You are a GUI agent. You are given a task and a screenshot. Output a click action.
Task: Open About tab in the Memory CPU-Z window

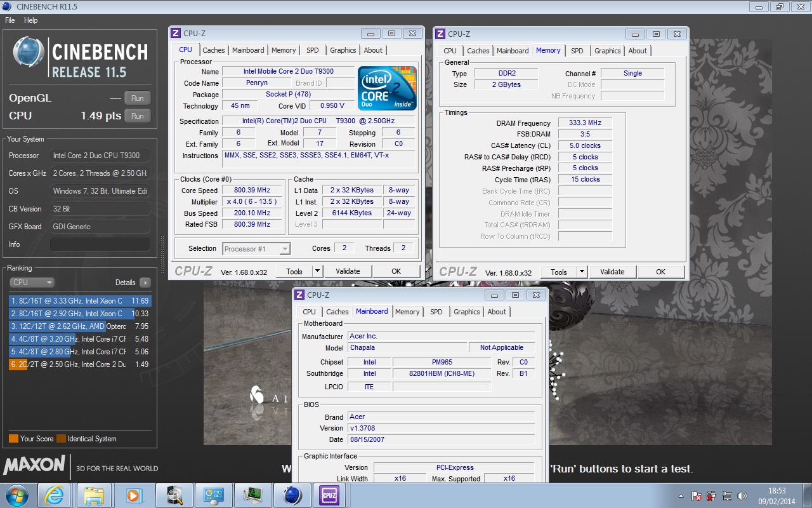[638, 51]
